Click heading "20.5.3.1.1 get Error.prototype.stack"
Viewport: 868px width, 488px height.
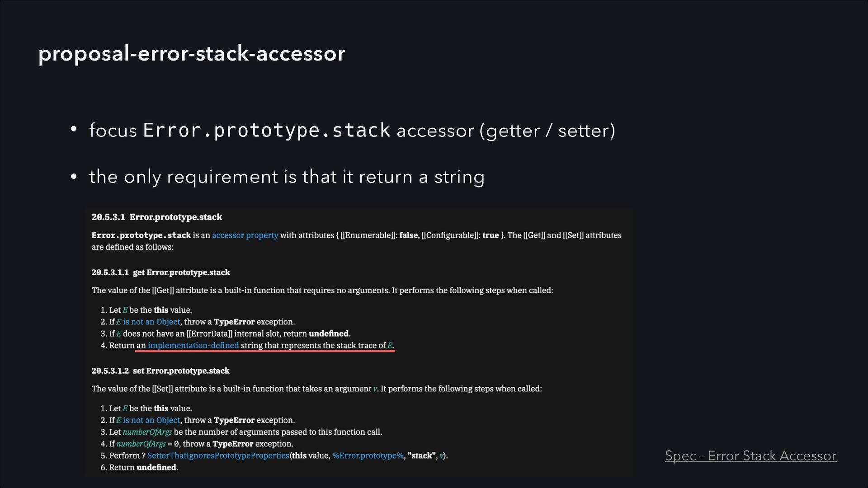160,272
